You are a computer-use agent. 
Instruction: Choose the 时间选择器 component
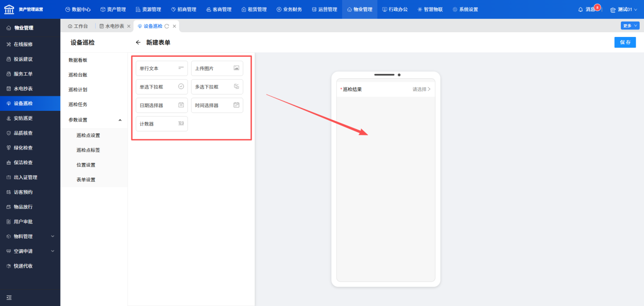[x=217, y=105]
